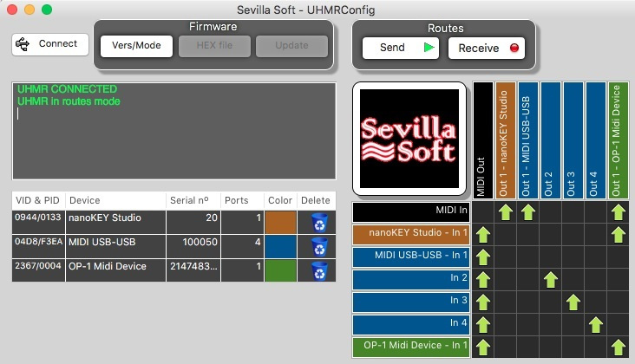Pick the orange color swatch for nanoKEY Studio

280,222
